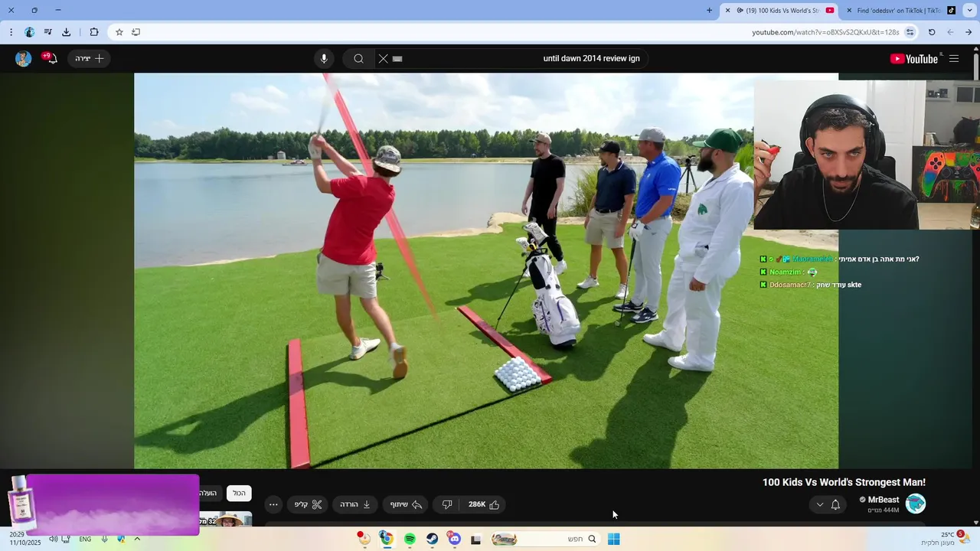This screenshot has height=551, width=980.
Task: Switch to the Find 'odedsvr' on TikTok tab
Action: point(900,11)
